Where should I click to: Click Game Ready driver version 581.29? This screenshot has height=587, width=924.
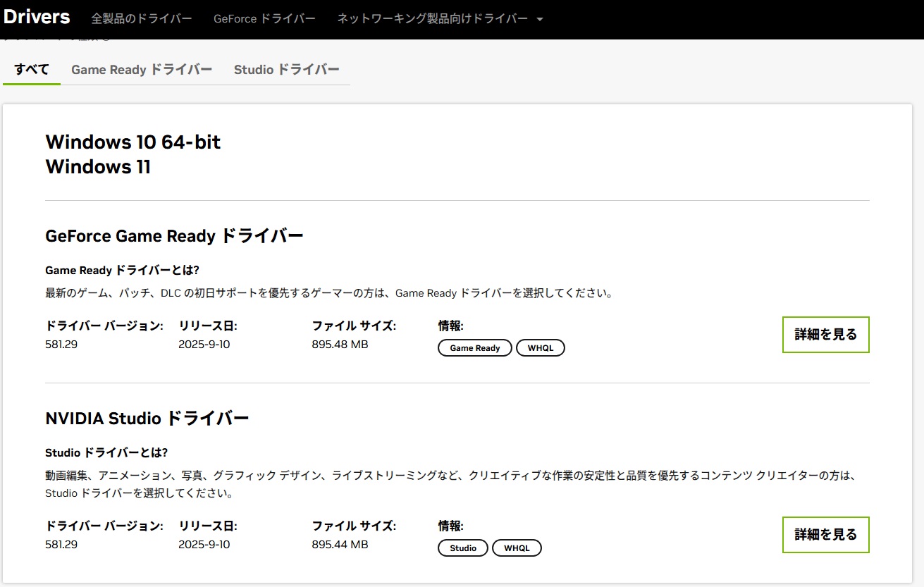61,345
